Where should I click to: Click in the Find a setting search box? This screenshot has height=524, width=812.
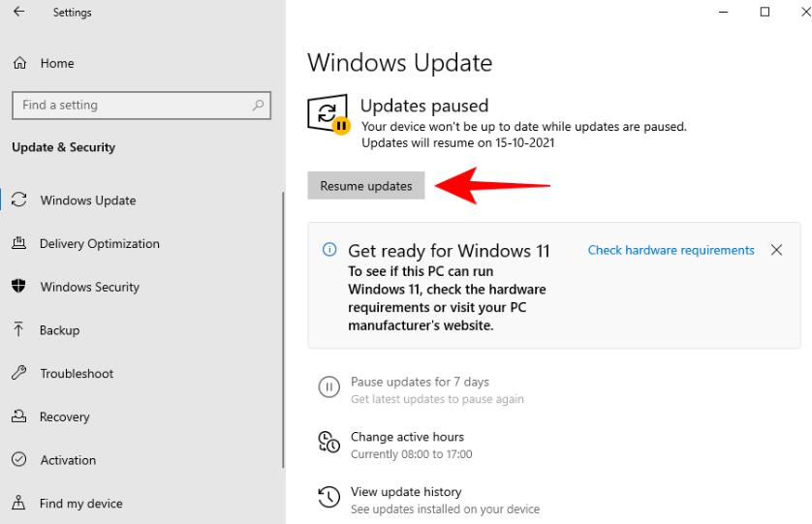click(x=131, y=106)
